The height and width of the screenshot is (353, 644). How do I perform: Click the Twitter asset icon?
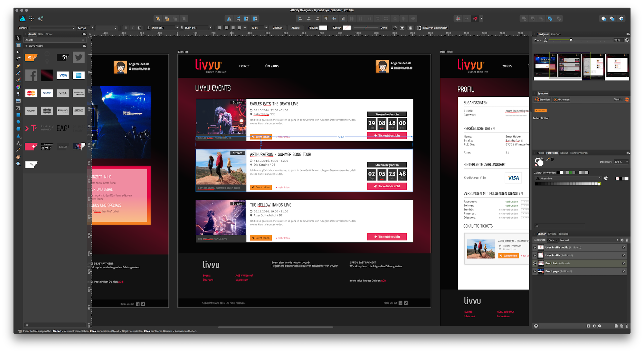[x=79, y=57]
